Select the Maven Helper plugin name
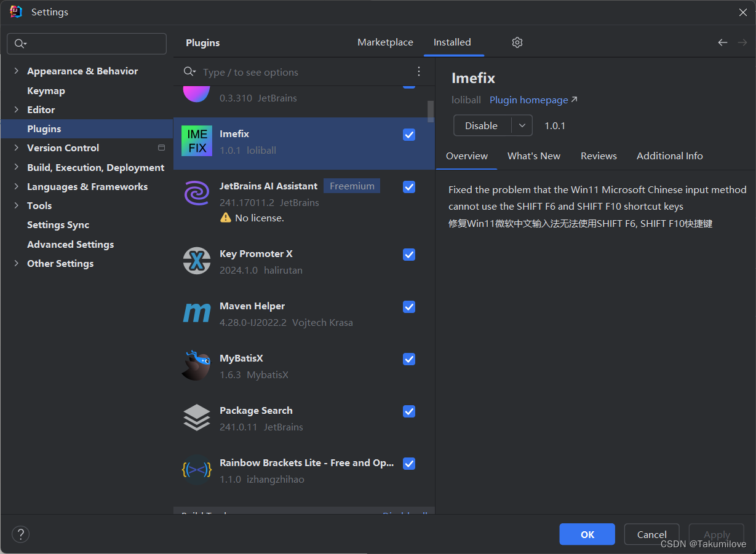 point(252,306)
